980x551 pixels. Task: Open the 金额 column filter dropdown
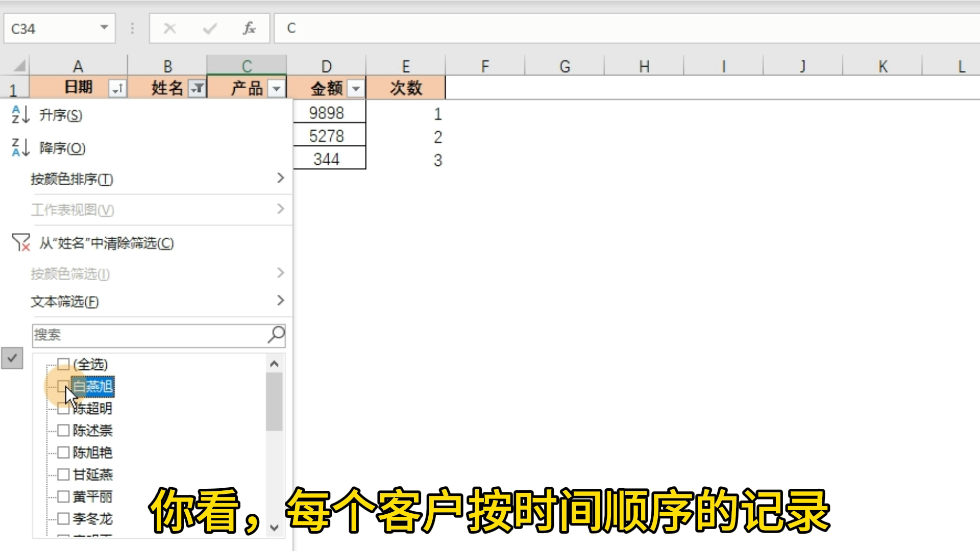coord(356,87)
